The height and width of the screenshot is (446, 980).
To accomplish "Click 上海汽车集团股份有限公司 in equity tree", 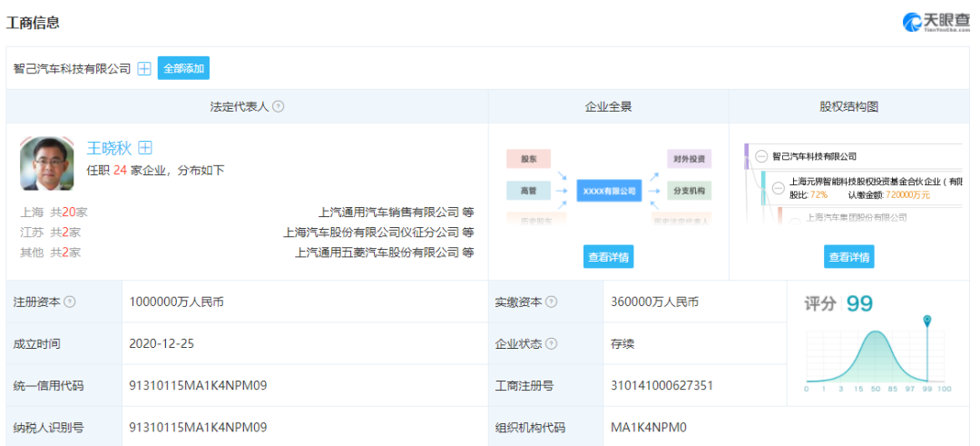I will 857,218.
